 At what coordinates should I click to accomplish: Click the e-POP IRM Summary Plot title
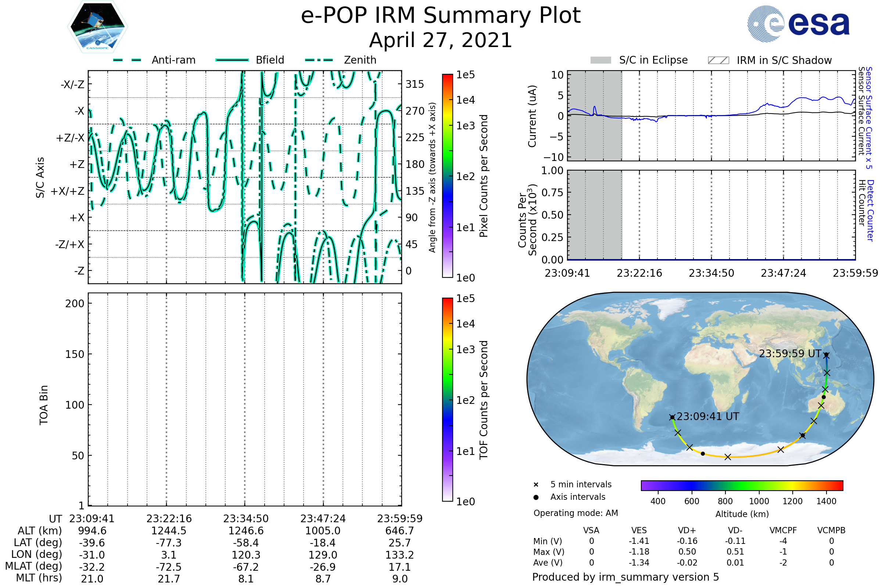[441, 16]
